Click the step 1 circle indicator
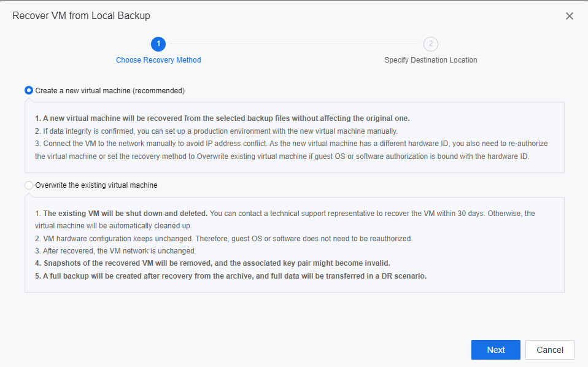This screenshot has width=588, height=367. coord(158,44)
